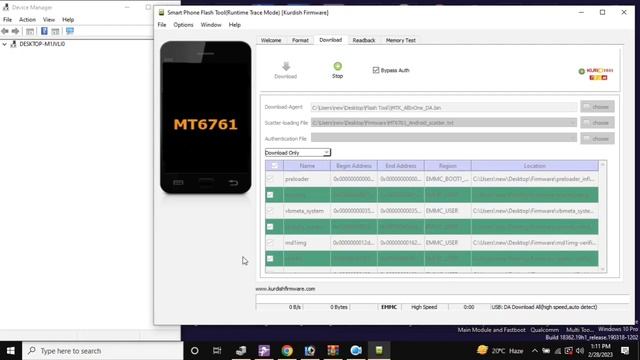The height and width of the screenshot is (360, 640).
Task: Click the High Speed status bar entry
Action: pyautogui.click(x=424, y=307)
